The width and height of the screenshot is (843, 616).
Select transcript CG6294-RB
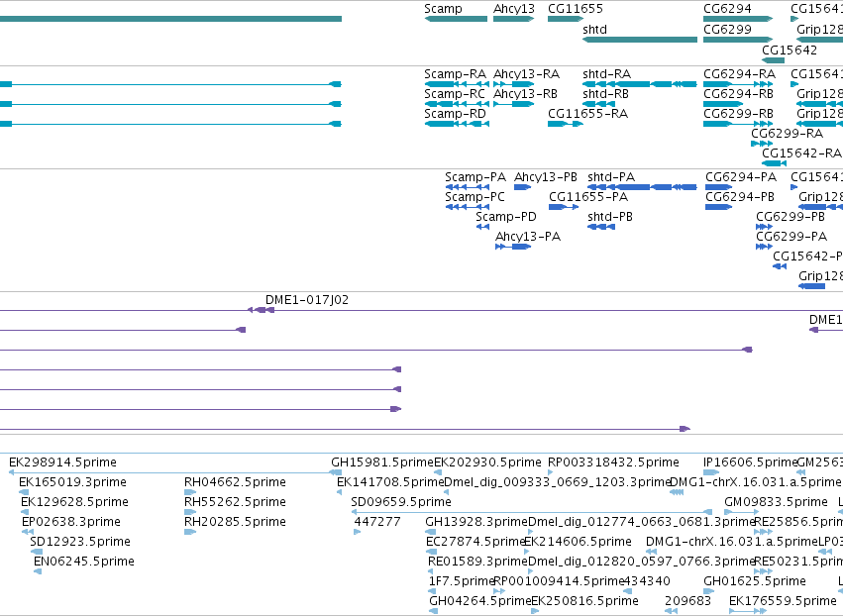pos(723,104)
